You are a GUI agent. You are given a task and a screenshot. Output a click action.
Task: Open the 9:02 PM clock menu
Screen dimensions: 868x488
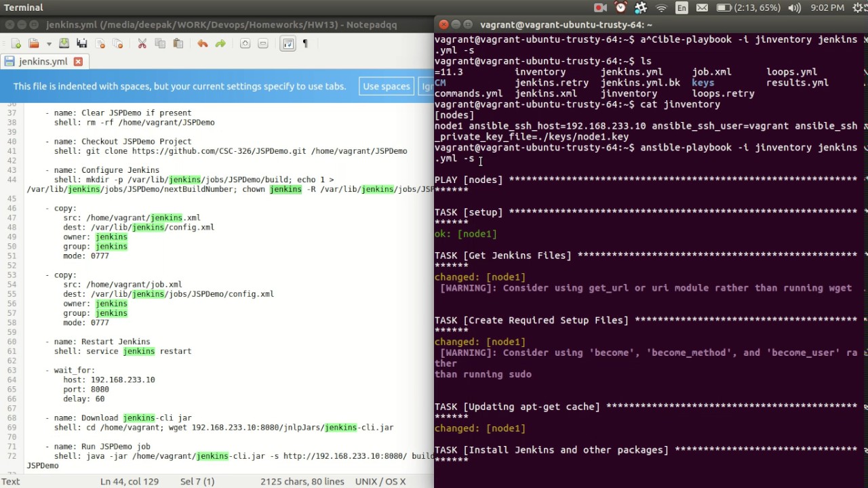click(x=827, y=7)
